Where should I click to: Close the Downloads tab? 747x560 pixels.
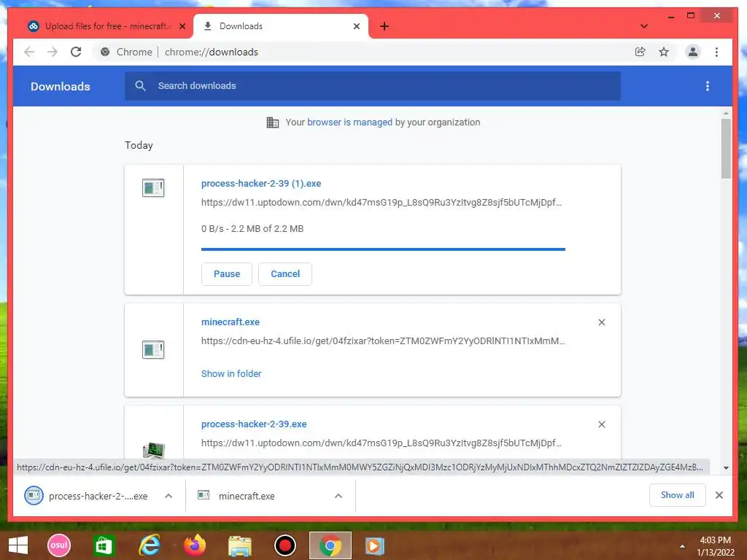357,26
